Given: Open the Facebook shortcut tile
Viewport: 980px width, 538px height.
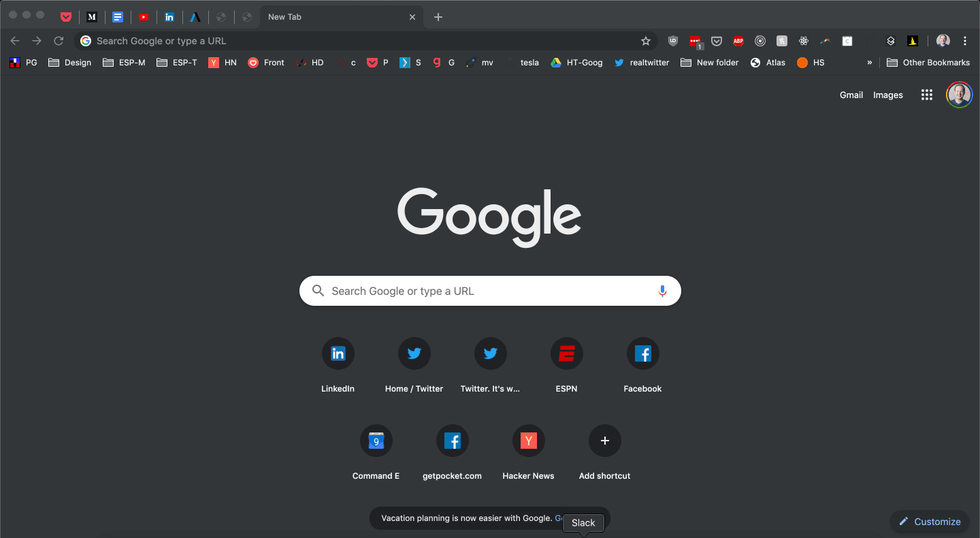Looking at the screenshot, I should tap(643, 365).
